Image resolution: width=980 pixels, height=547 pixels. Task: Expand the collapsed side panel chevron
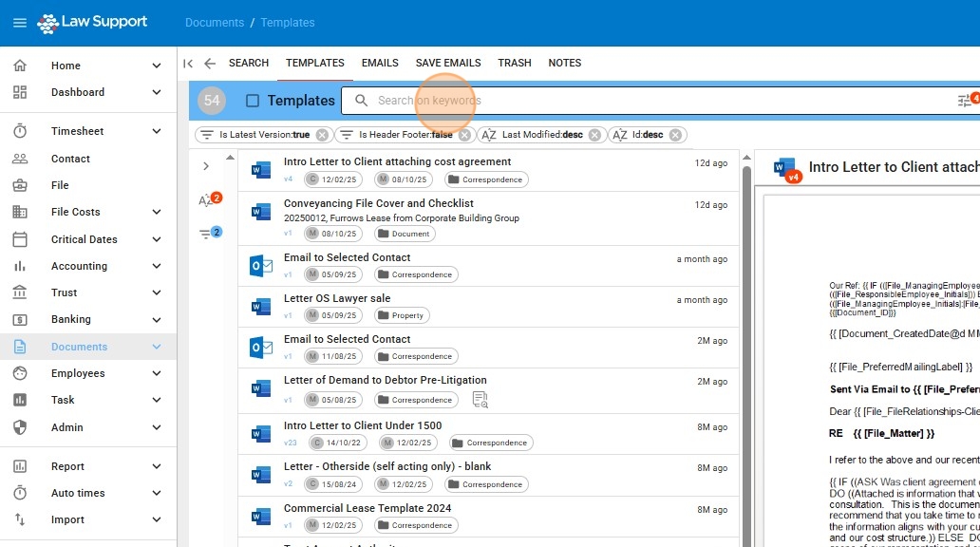pos(206,166)
